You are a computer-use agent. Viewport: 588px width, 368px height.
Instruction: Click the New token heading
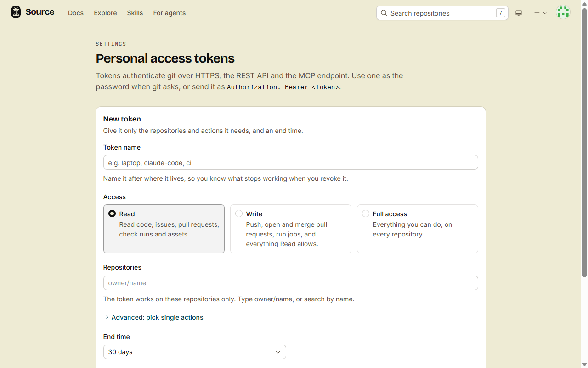coord(122,119)
